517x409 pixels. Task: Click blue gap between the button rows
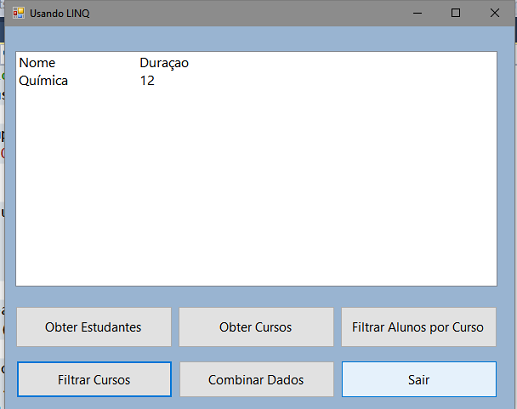(x=256, y=354)
